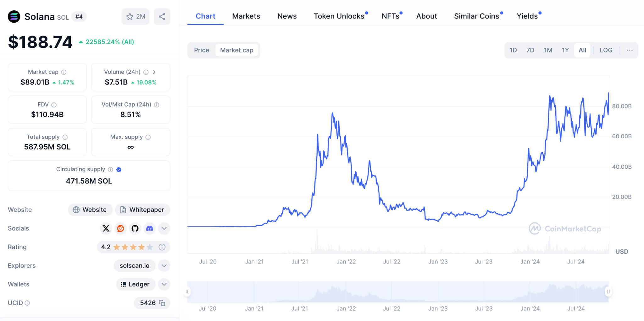Open the Whitepaper link
The image size is (644, 321).
[142, 210]
